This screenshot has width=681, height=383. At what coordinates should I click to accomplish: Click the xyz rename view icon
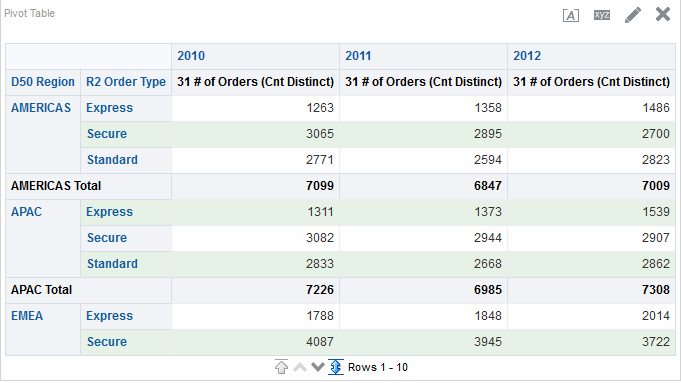[602, 15]
